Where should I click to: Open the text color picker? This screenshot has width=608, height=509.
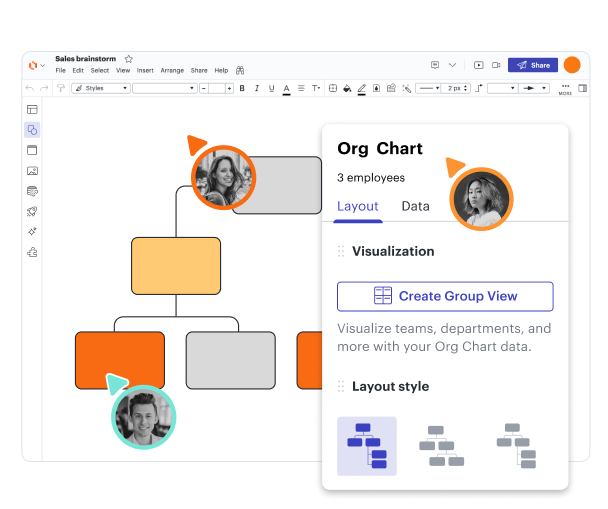[286, 88]
